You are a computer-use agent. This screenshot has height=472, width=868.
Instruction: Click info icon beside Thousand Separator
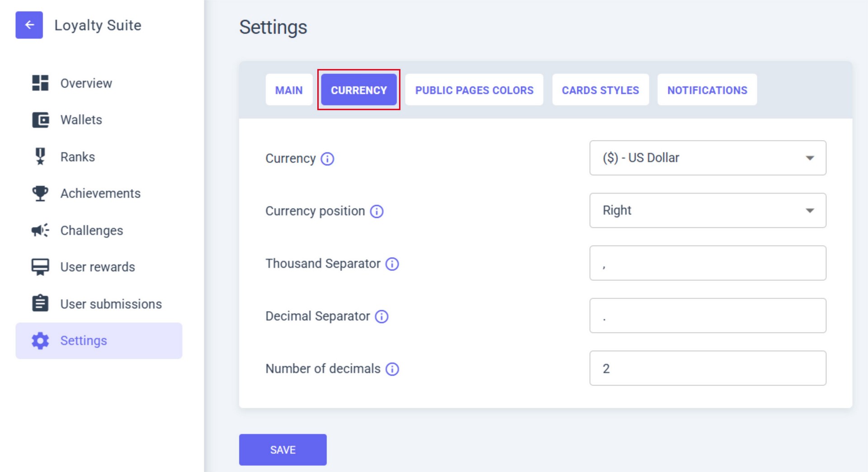392,264
